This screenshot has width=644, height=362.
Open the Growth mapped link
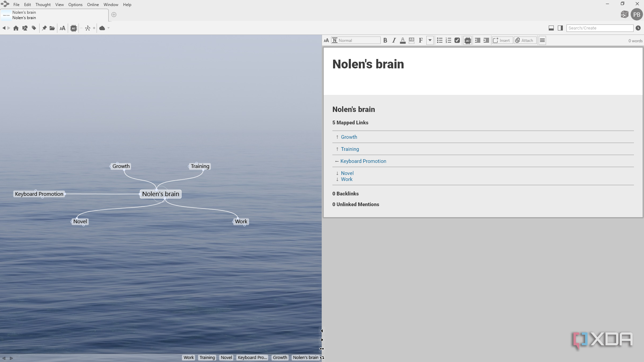(x=349, y=137)
